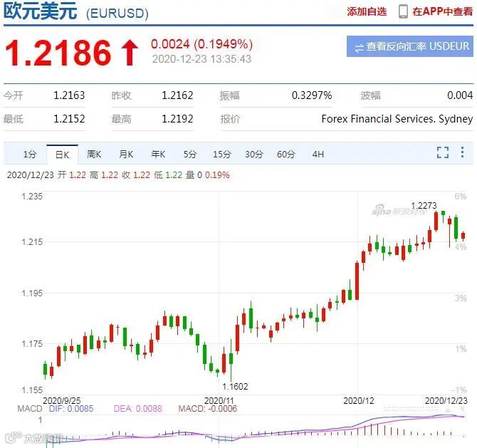Viewport: 477px width, 448px height.
Task: Open the fullscreen chart icon
Action: 443,152
